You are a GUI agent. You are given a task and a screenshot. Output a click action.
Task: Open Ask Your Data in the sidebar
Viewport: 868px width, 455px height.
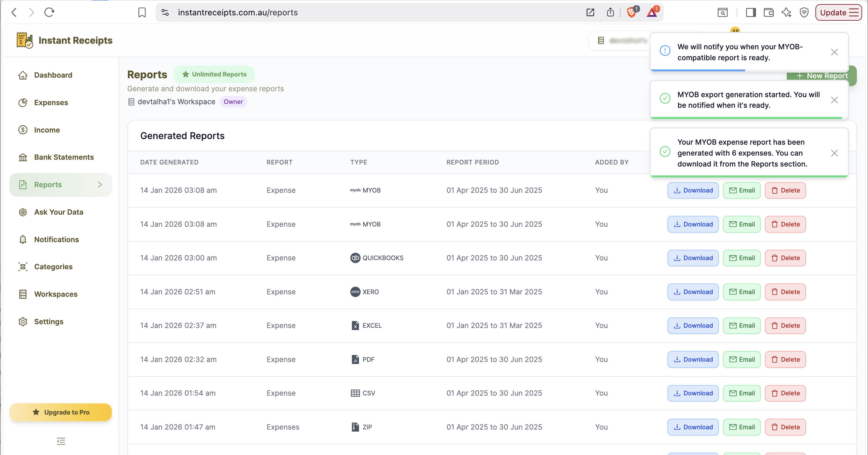pos(61,212)
